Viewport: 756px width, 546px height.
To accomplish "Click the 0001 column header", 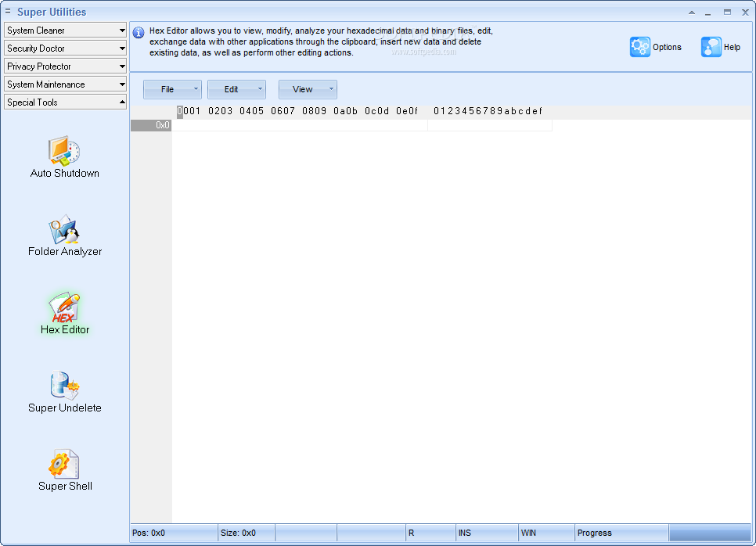I will [189, 111].
